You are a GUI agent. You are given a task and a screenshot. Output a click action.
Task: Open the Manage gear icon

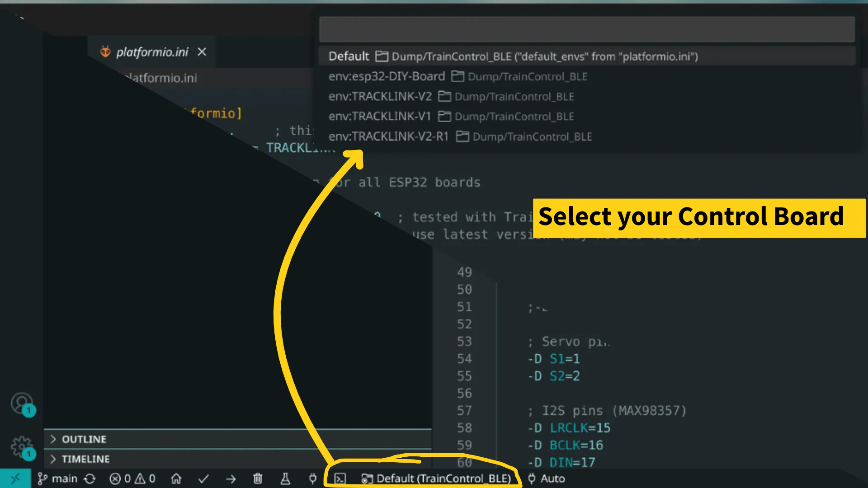pyautogui.click(x=22, y=446)
